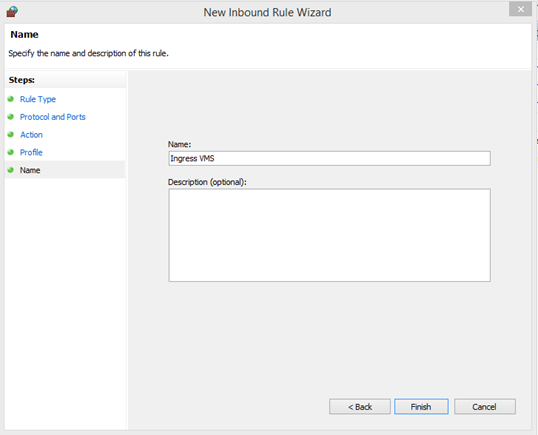Click green bullet beside Action step
Viewport: 538px width, 435px height.
11,134
